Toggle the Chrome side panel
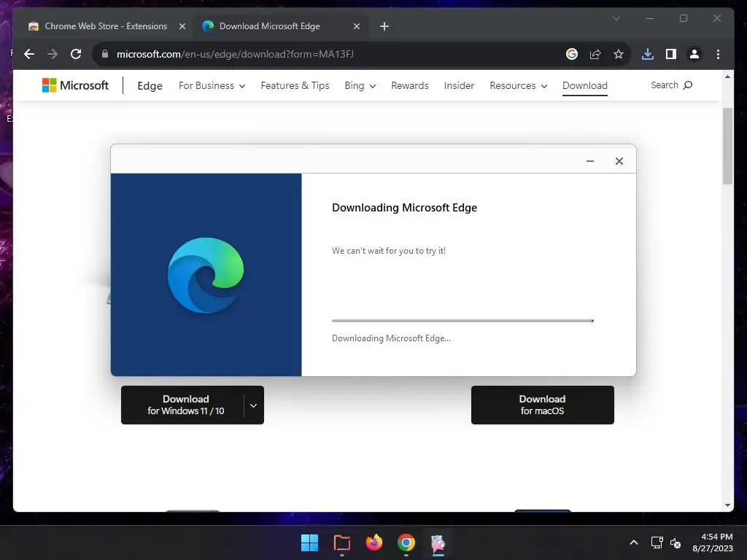 (x=671, y=54)
